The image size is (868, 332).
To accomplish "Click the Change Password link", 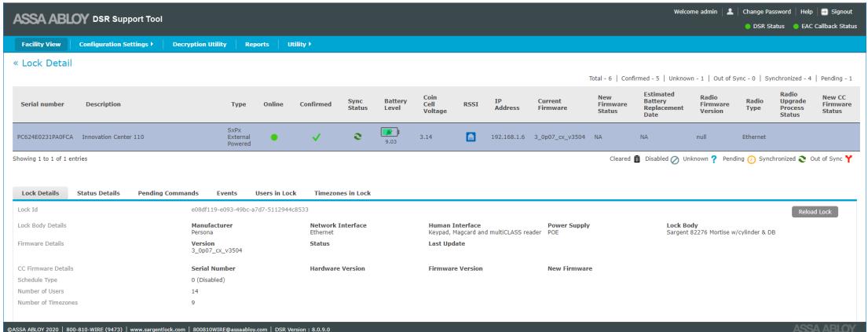I will click(767, 12).
